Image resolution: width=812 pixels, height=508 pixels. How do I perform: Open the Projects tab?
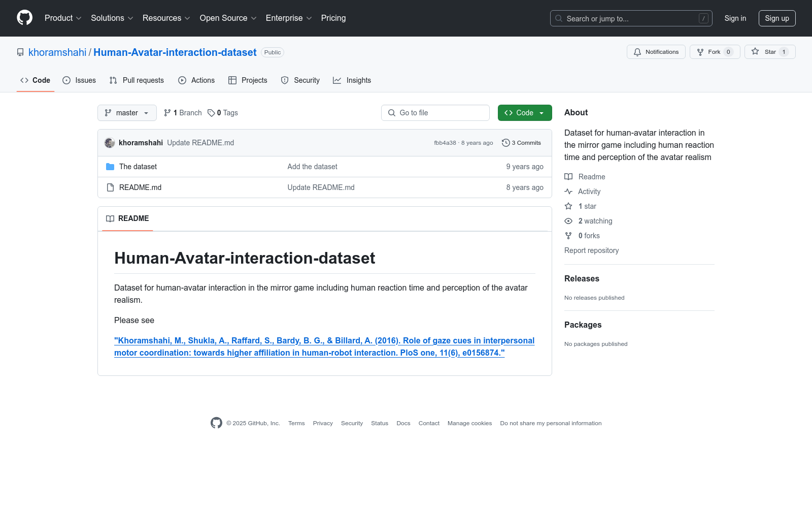(x=248, y=80)
